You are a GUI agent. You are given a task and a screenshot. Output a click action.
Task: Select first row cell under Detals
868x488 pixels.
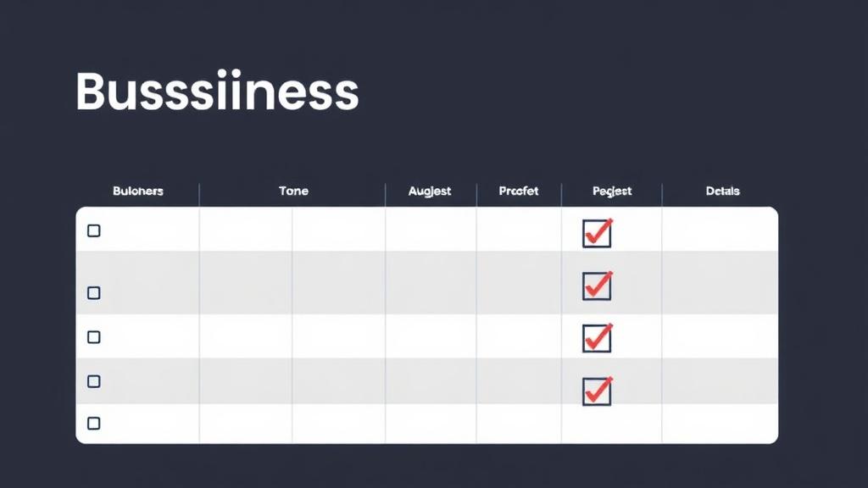click(x=720, y=229)
